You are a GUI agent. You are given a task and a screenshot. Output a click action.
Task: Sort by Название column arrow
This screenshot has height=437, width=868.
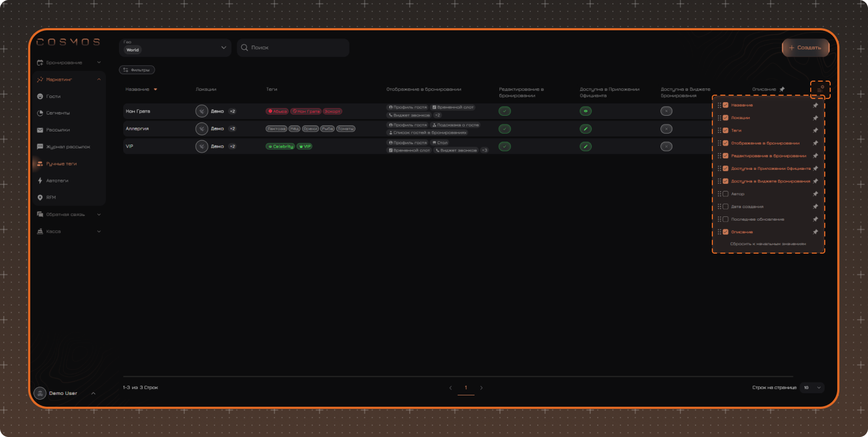(156, 90)
